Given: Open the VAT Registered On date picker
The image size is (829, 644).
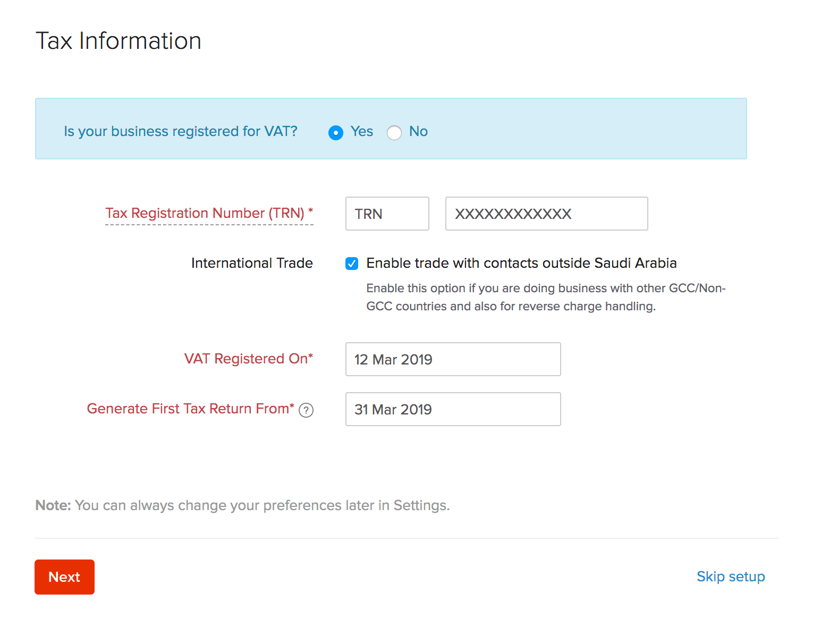Looking at the screenshot, I should [453, 359].
